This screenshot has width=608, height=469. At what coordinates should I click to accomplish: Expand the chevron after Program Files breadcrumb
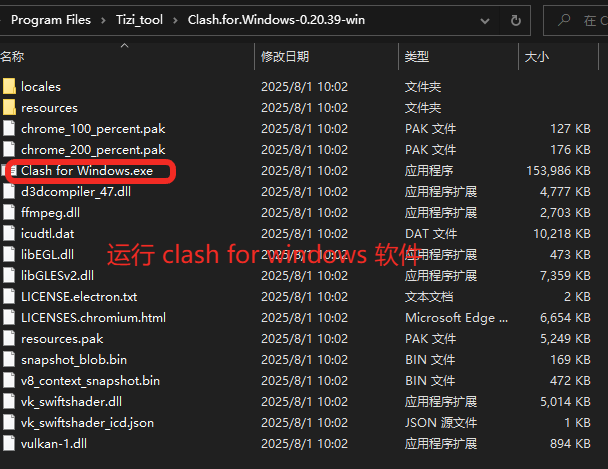click(x=103, y=20)
